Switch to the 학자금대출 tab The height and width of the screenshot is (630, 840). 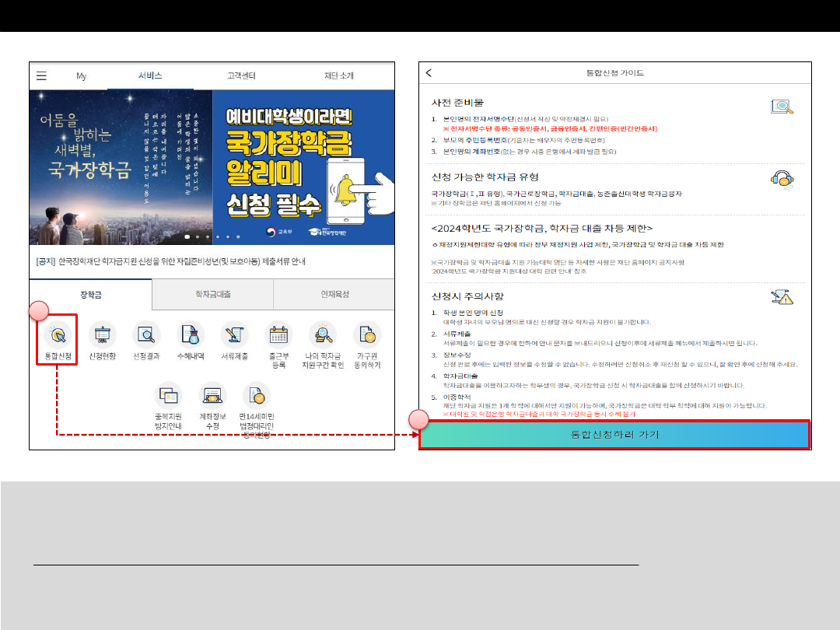pyautogui.click(x=212, y=295)
